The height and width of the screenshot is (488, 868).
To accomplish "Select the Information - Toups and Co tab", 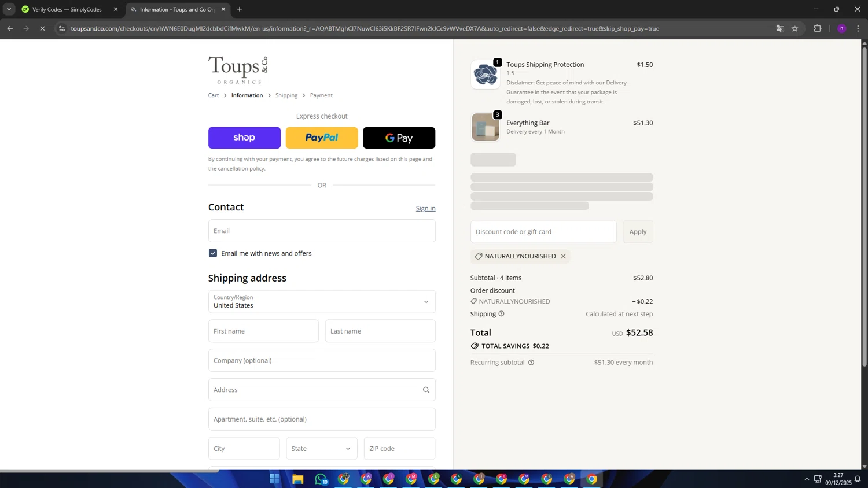I will point(176,9).
